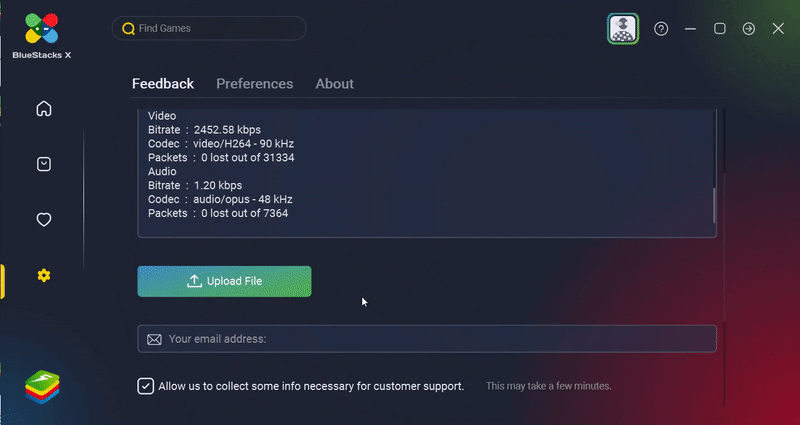Switch to the About tab

tap(334, 84)
